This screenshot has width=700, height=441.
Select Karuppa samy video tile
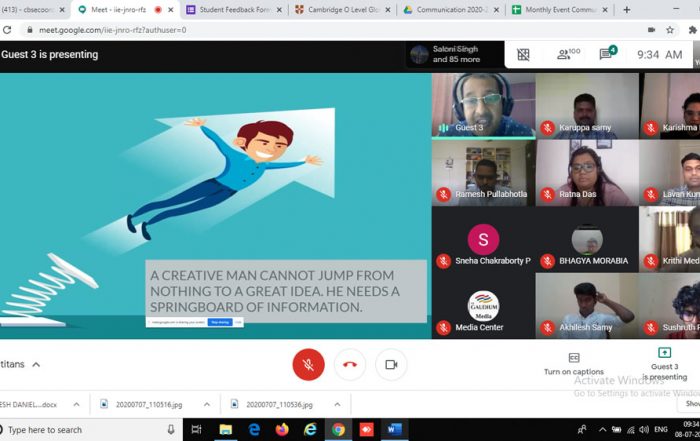point(587,106)
